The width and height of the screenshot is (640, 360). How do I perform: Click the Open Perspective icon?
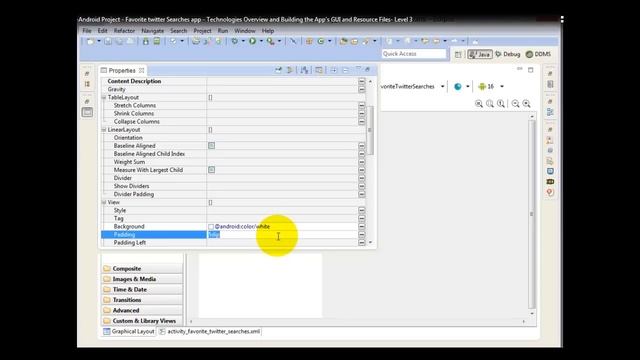(458, 54)
